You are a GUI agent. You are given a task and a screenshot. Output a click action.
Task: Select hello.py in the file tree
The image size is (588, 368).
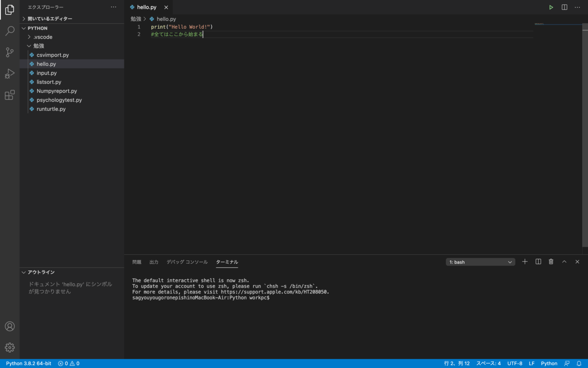point(72,64)
